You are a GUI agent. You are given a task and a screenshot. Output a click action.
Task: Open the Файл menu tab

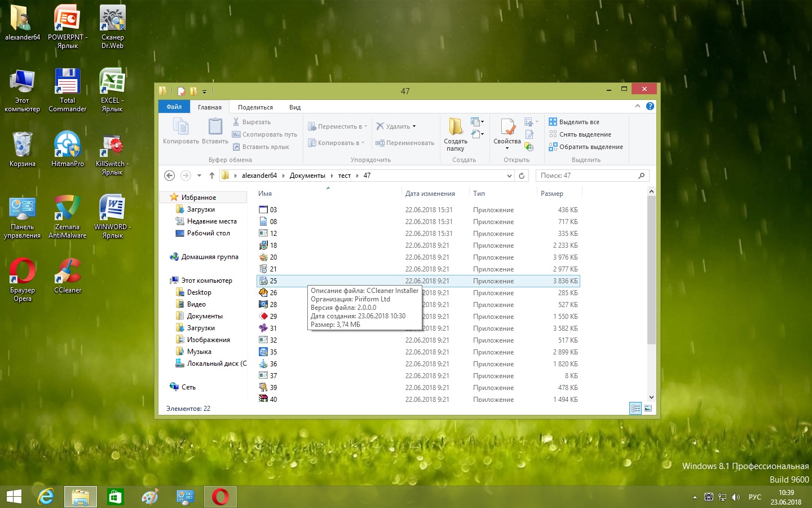pos(174,107)
